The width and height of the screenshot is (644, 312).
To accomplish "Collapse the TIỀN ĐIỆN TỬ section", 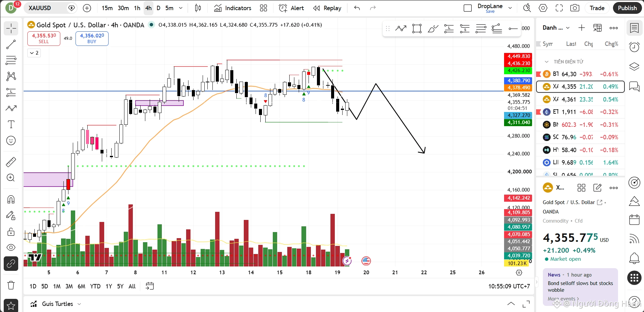I will pos(547,62).
